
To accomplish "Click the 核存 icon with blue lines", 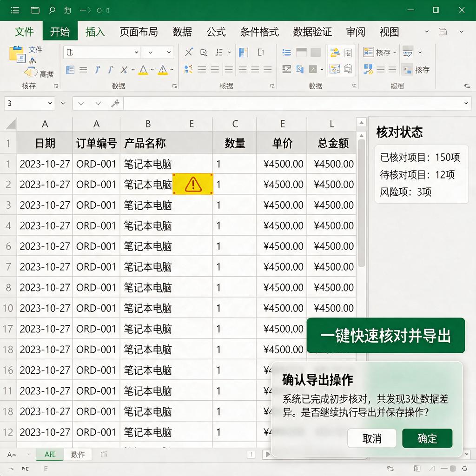I will coord(368,52).
